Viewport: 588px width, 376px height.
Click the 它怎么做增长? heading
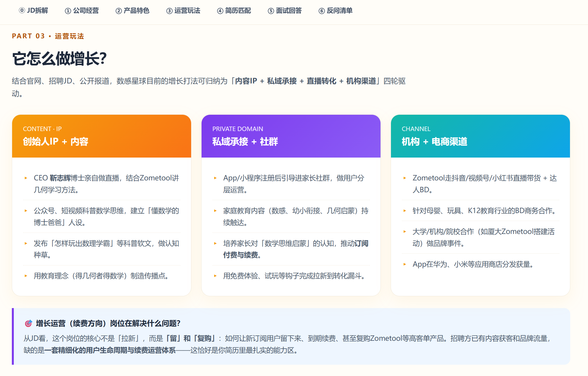(x=59, y=59)
